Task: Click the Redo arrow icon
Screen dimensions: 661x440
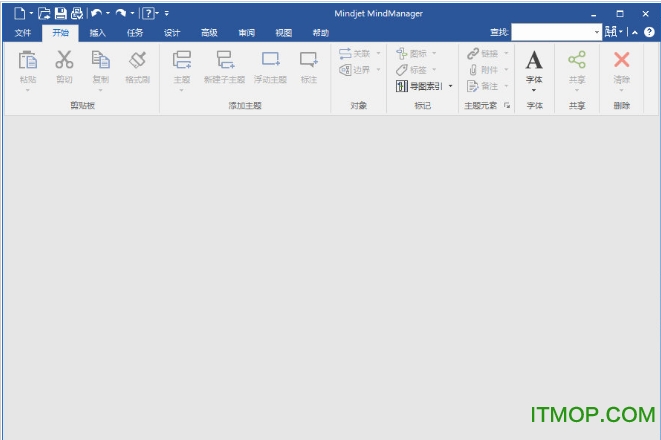Action: point(121,13)
